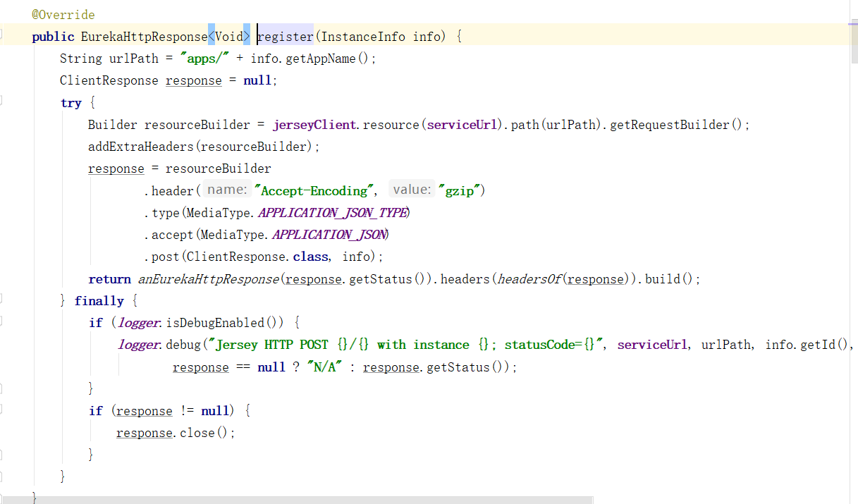858x504 pixels.
Task: Click response in the != null condition
Action: [x=145, y=411]
